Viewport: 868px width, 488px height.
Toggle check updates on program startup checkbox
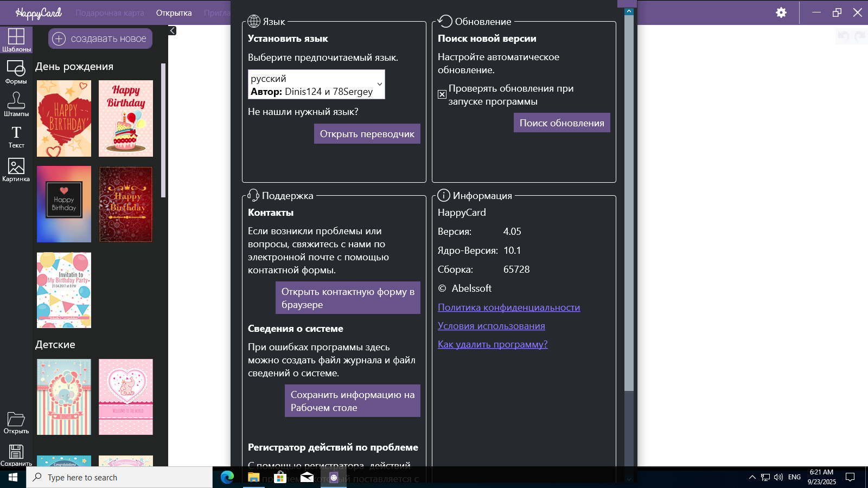(x=442, y=94)
